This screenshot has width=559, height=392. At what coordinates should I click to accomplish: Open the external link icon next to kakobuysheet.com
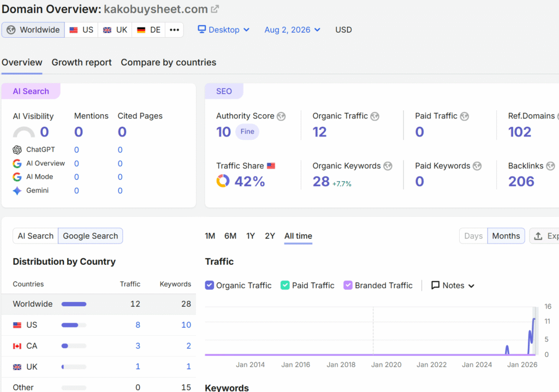pyautogui.click(x=215, y=9)
